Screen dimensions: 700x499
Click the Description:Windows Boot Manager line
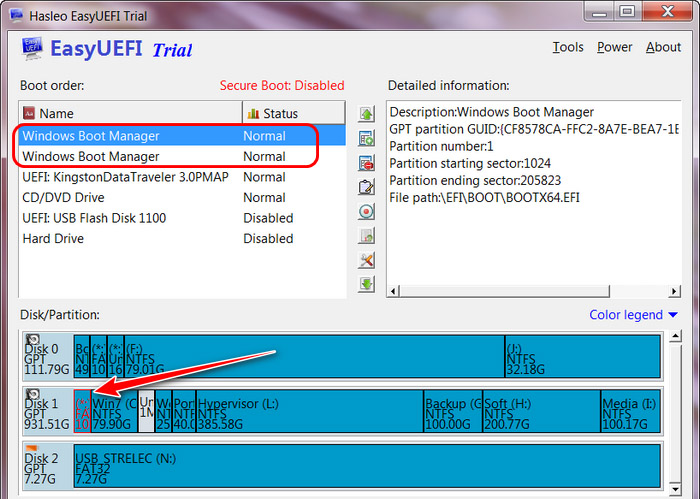click(492, 112)
